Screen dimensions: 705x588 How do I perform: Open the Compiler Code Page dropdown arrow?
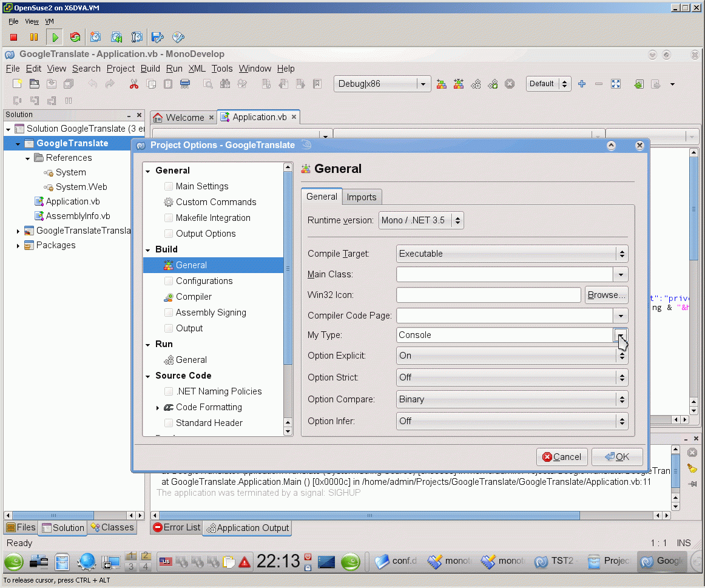click(621, 316)
